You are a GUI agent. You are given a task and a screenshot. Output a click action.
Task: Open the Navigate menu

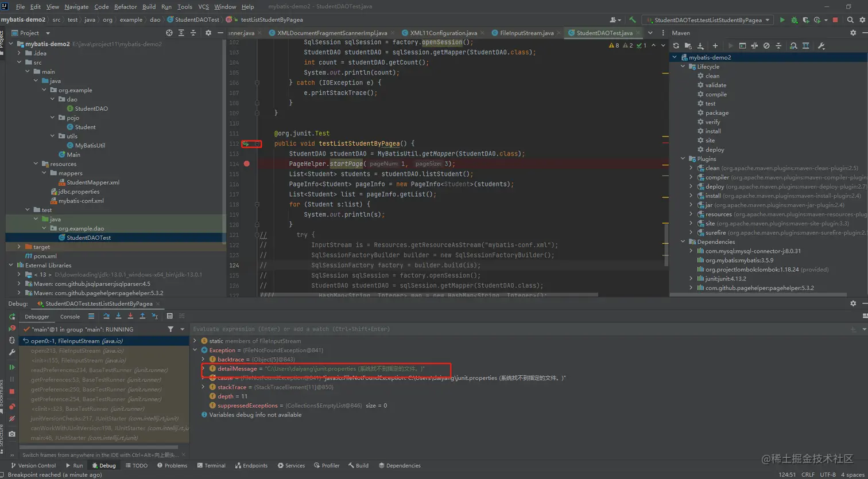[x=76, y=7]
